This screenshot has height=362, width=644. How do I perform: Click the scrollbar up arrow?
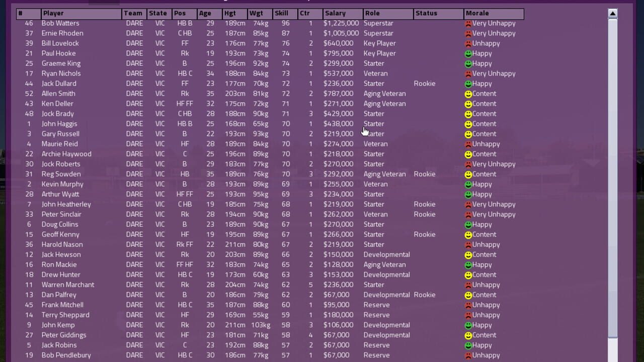(612, 14)
